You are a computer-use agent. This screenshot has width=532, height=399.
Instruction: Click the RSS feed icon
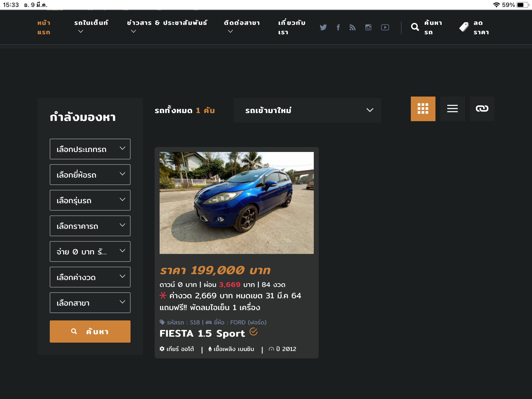[352, 27]
